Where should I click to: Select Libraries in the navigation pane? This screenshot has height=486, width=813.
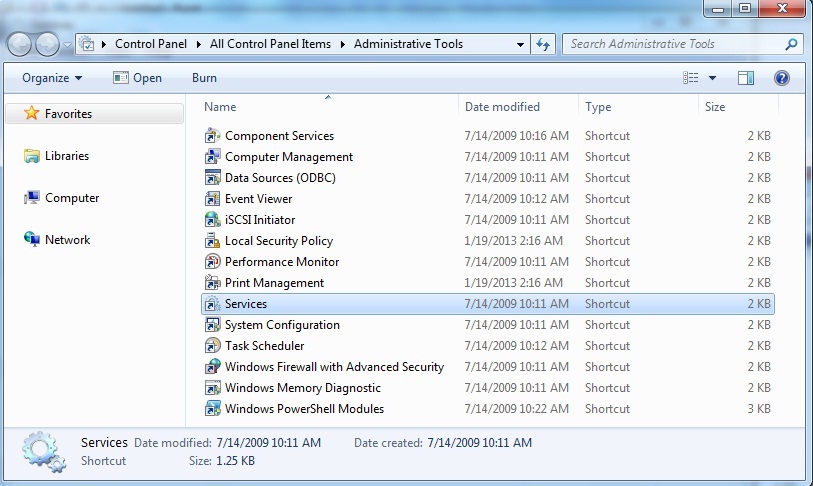67,156
